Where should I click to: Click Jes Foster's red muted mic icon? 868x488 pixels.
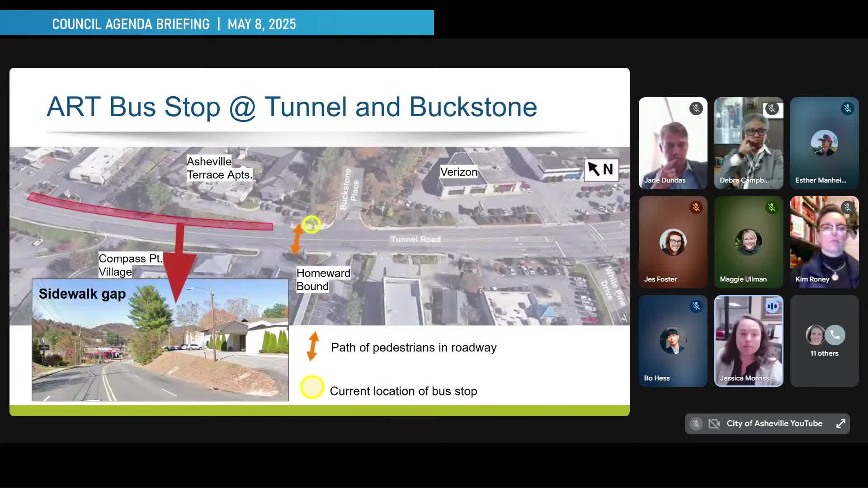point(696,207)
